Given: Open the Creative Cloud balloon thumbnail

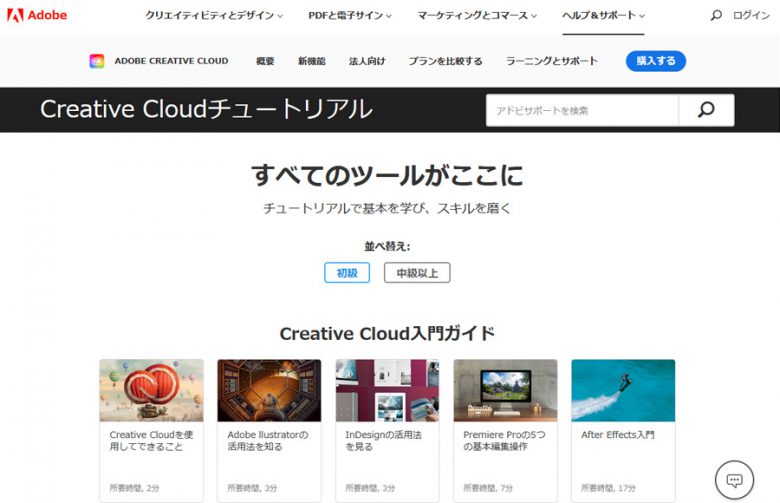Looking at the screenshot, I should (x=151, y=391).
